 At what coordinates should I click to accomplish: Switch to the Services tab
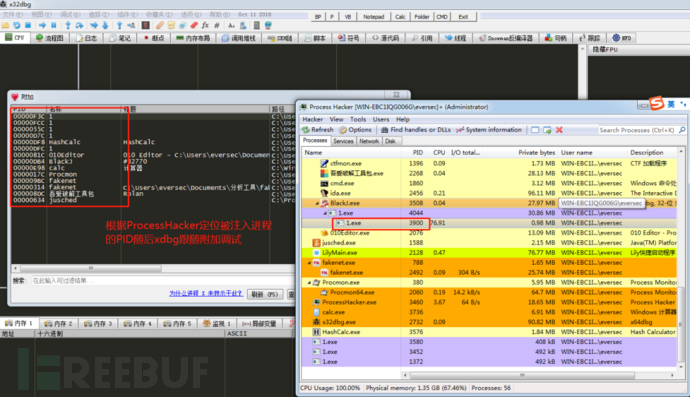pos(343,141)
